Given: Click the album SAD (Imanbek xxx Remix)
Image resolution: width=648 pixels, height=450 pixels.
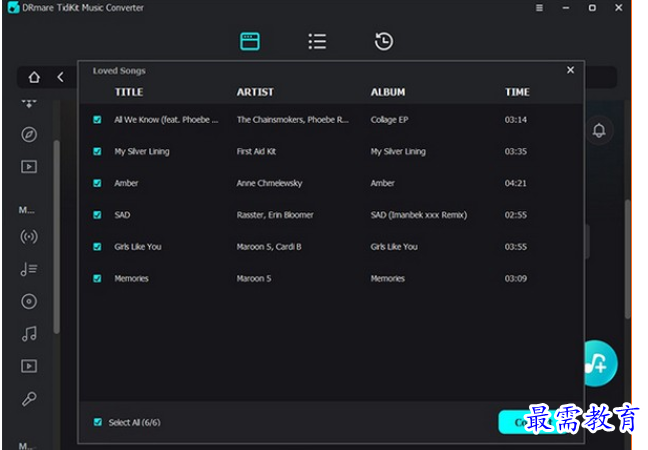Looking at the screenshot, I should point(419,215).
